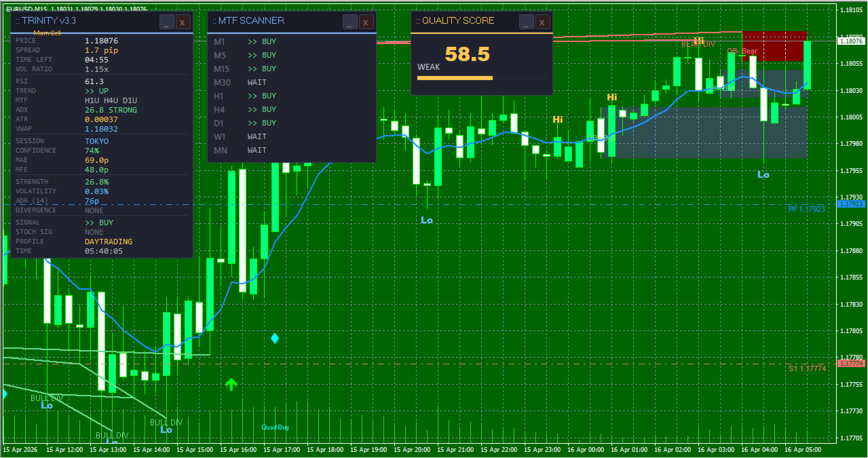Click the VOLATILITY value 0.03%
This screenshot has height=458, width=868.
coord(96,191)
